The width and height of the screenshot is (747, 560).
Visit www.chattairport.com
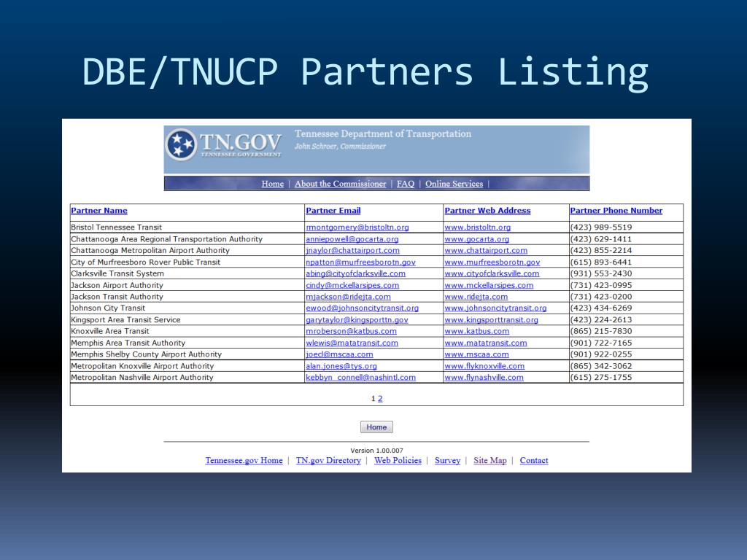point(486,251)
